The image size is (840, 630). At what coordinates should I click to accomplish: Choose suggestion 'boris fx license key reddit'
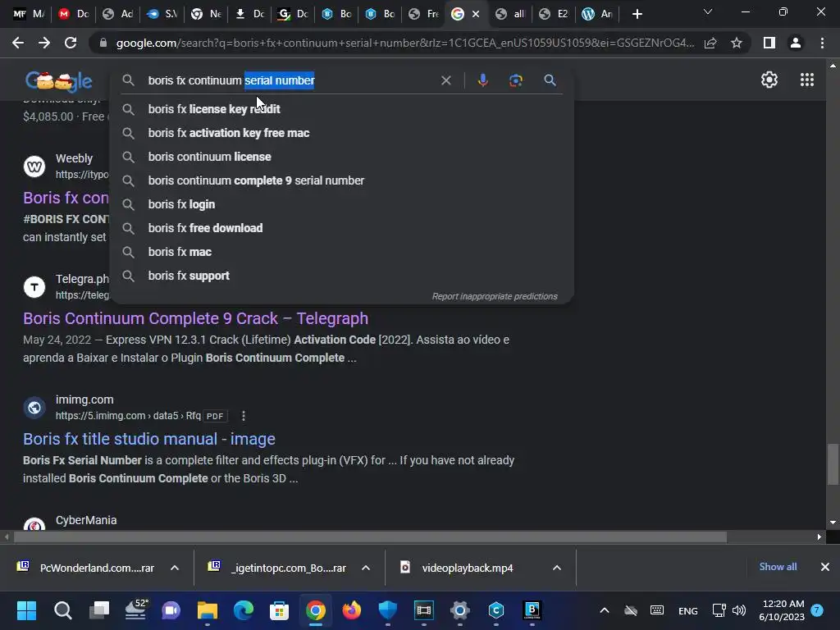point(342,109)
